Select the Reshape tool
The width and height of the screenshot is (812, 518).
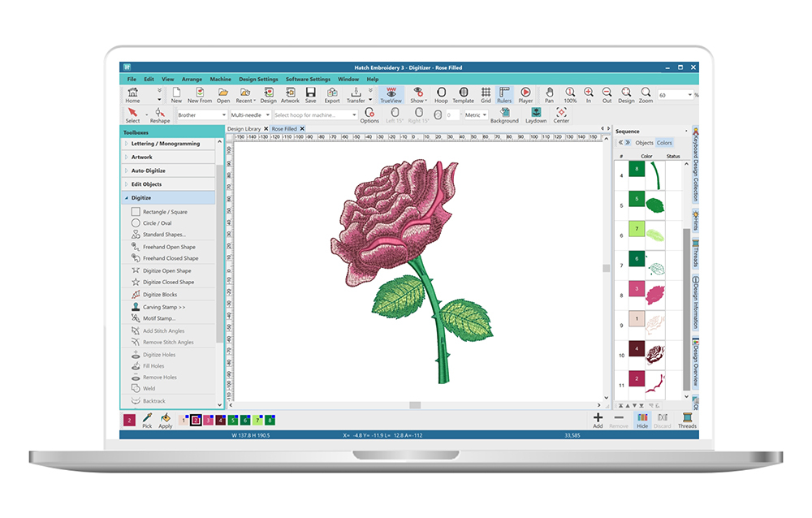(160, 115)
